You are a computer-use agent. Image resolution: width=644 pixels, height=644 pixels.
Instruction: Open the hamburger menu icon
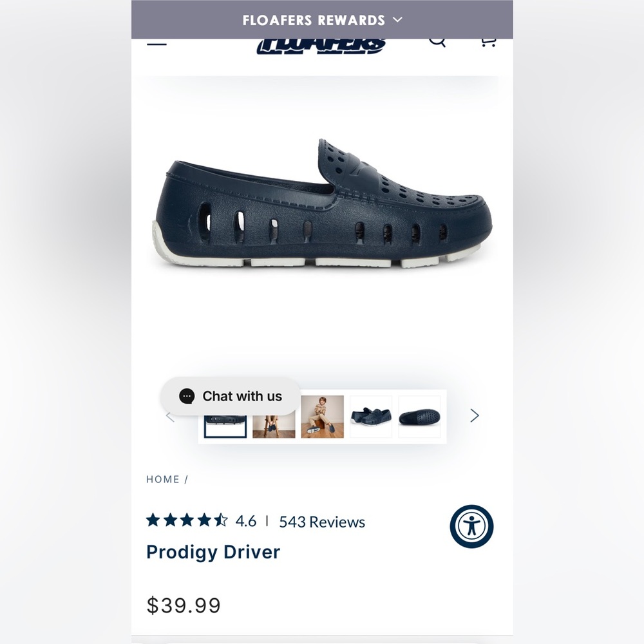click(157, 43)
